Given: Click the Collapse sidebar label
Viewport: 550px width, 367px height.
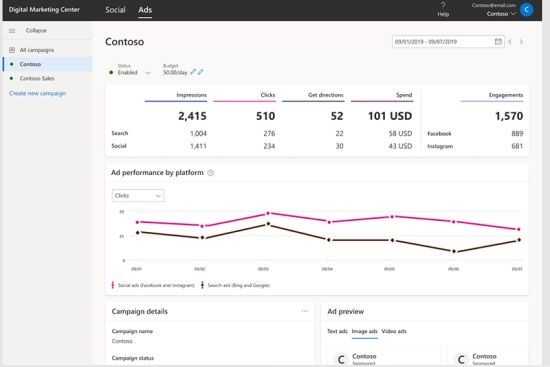Looking at the screenshot, I should [x=36, y=31].
